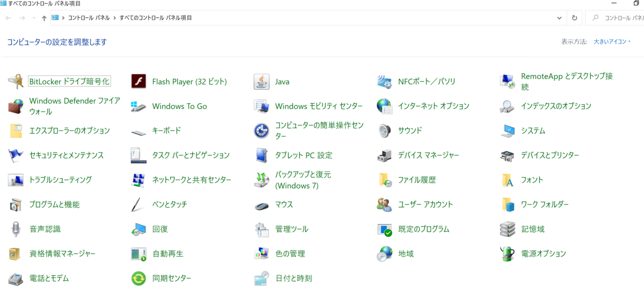Open the 電源オプション battery icon
644x292 pixels.
pos(507,253)
